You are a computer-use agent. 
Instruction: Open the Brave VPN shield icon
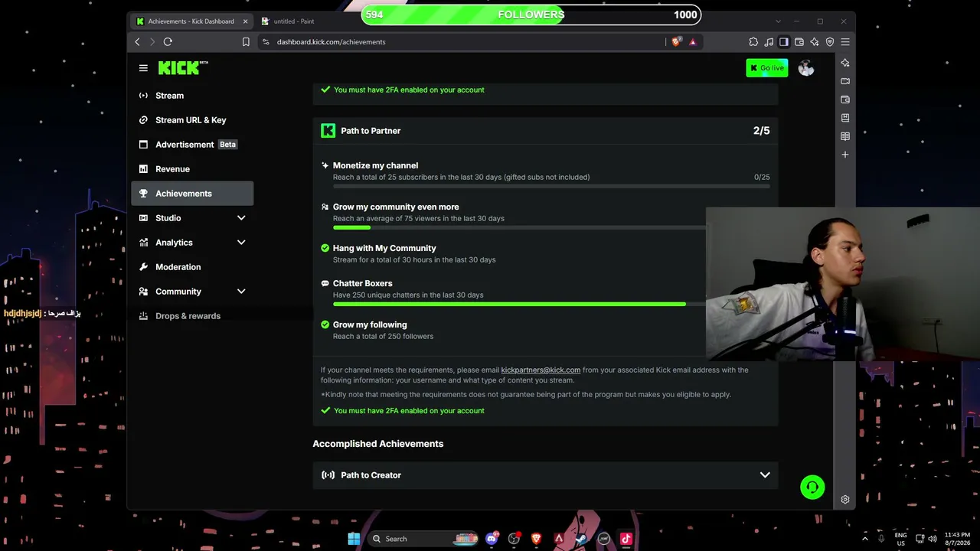click(x=830, y=42)
